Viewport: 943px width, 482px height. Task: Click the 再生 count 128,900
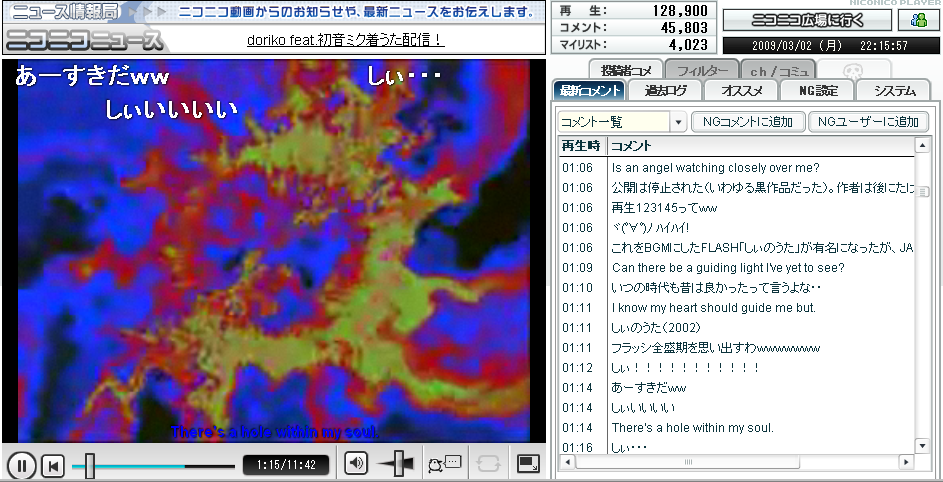point(680,11)
